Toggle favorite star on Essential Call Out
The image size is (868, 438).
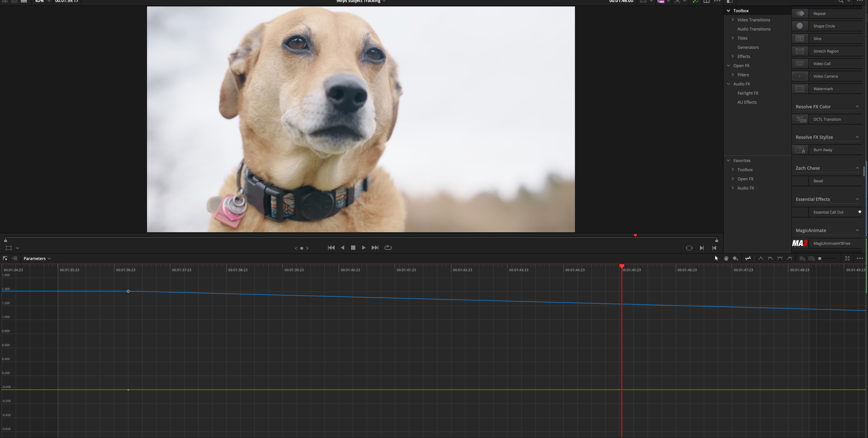(x=860, y=212)
